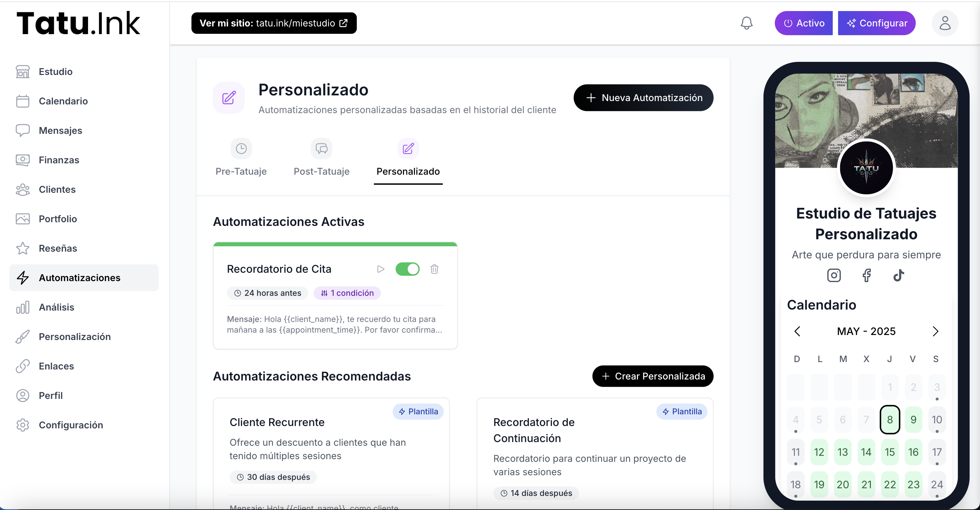Go to Reseñas star item
The width and height of the screenshot is (980, 510).
pyautogui.click(x=58, y=248)
